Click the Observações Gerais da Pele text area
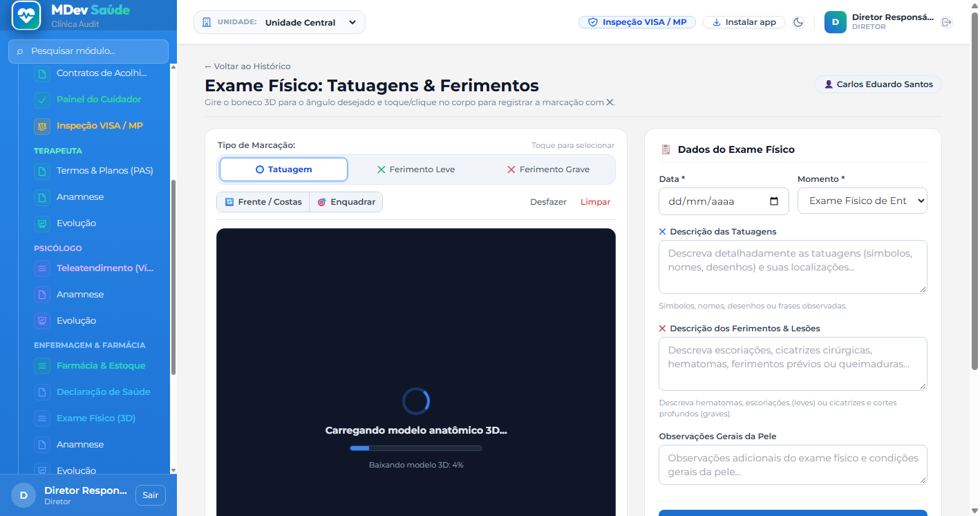The height and width of the screenshot is (516, 980). click(793, 465)
